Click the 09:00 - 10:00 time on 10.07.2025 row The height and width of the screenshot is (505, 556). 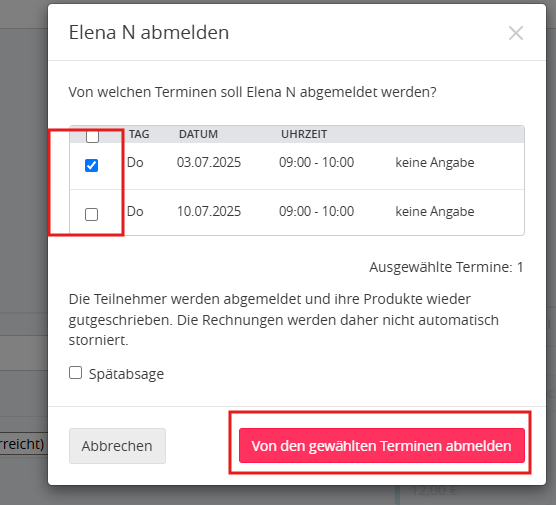point(316,211)
